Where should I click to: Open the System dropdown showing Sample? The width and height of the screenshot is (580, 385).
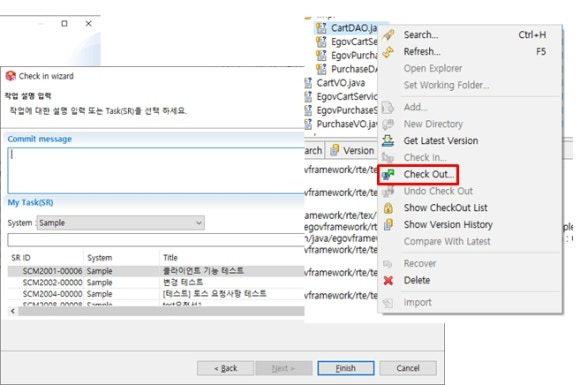(x=121, y=223)
